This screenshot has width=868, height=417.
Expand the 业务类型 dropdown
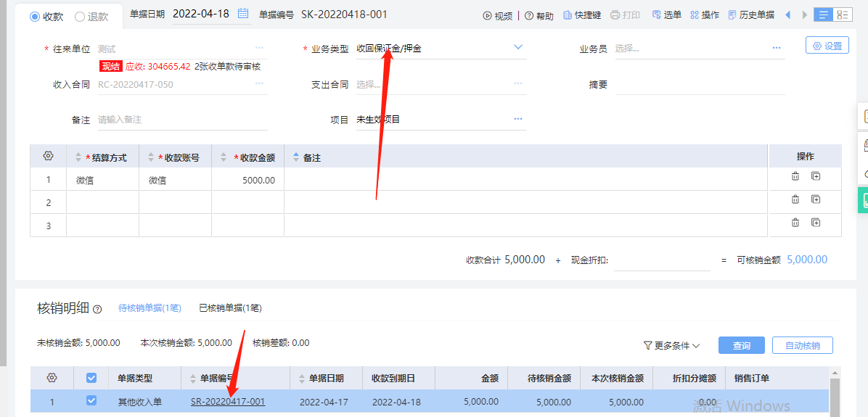[x=518, y=47]
